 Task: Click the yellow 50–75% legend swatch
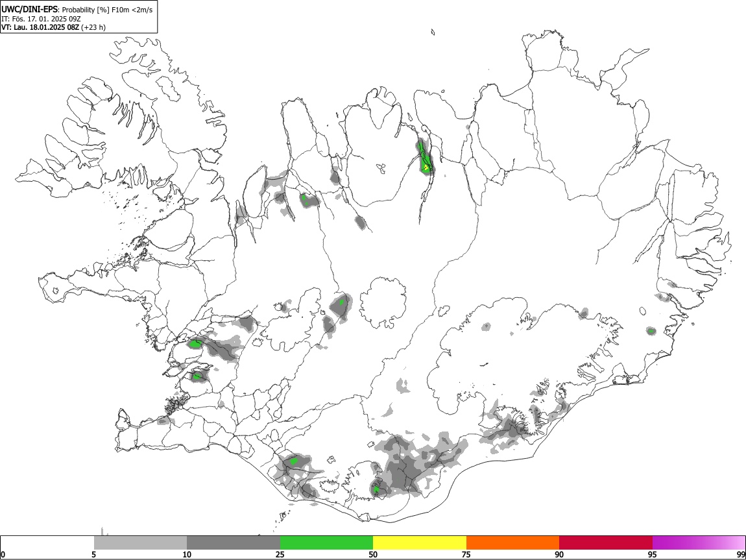420,543
